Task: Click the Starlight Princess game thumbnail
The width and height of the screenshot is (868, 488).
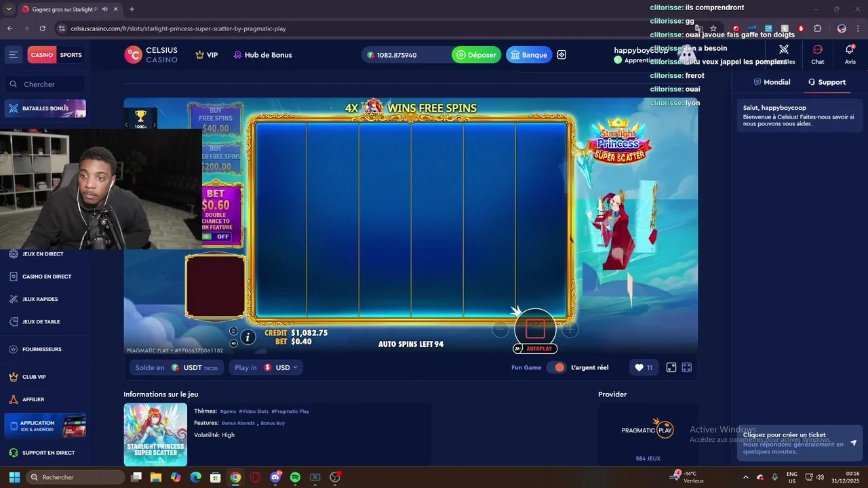Action: [x=155, y=434]
